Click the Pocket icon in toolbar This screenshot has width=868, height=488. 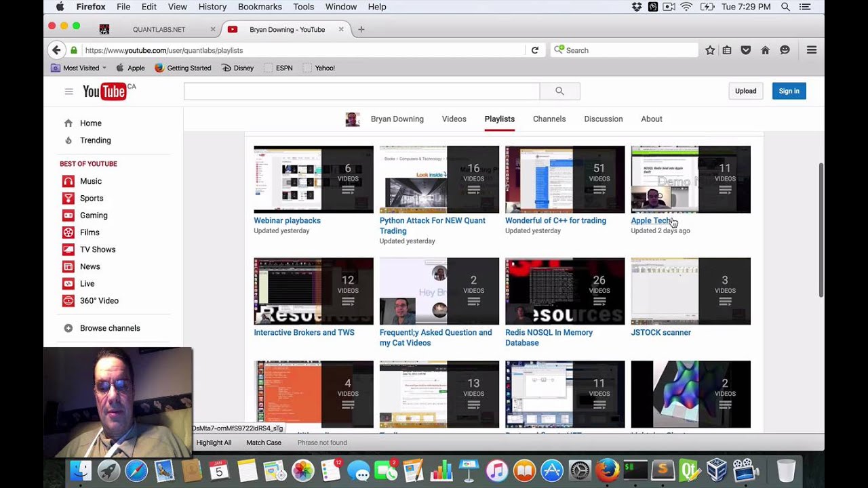746,50
